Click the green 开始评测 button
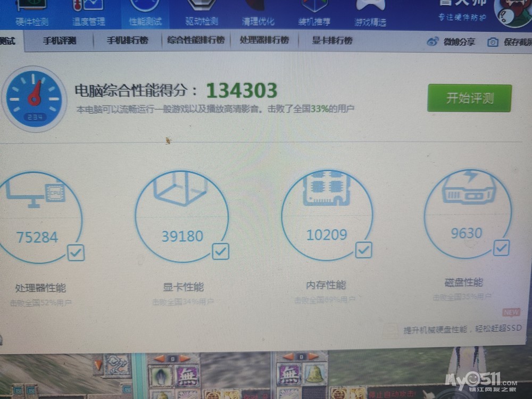 (x=469, y=98)
